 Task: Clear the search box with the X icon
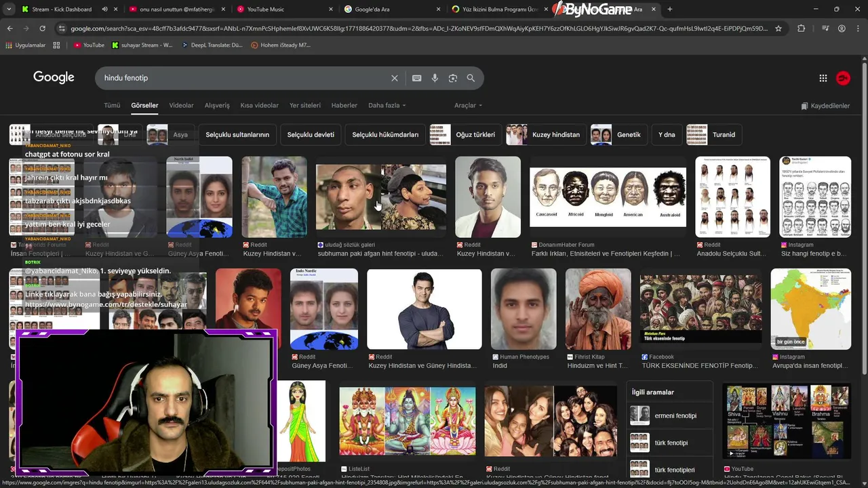point(394,78)
